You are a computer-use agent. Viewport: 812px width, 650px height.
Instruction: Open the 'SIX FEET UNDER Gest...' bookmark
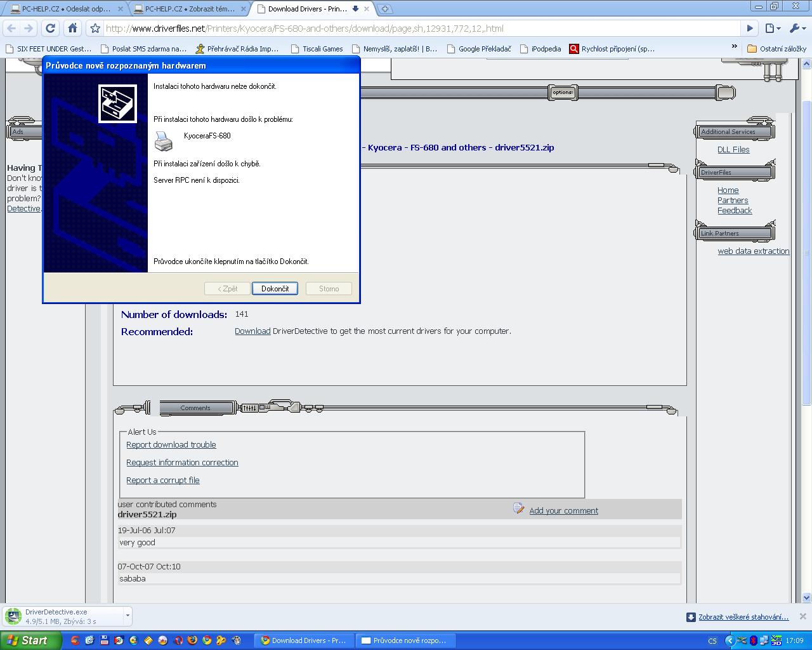(x=48, y=48)
